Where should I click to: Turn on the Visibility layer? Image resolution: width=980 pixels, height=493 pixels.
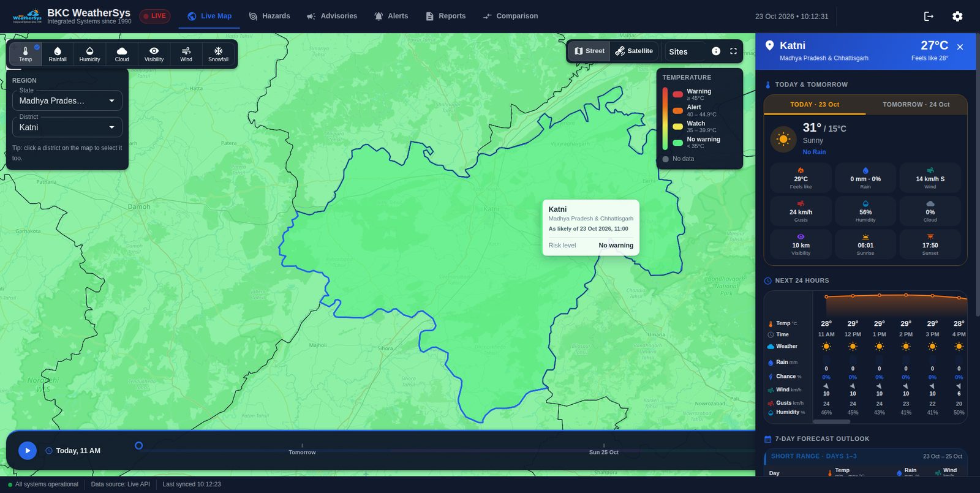(154, 54)
